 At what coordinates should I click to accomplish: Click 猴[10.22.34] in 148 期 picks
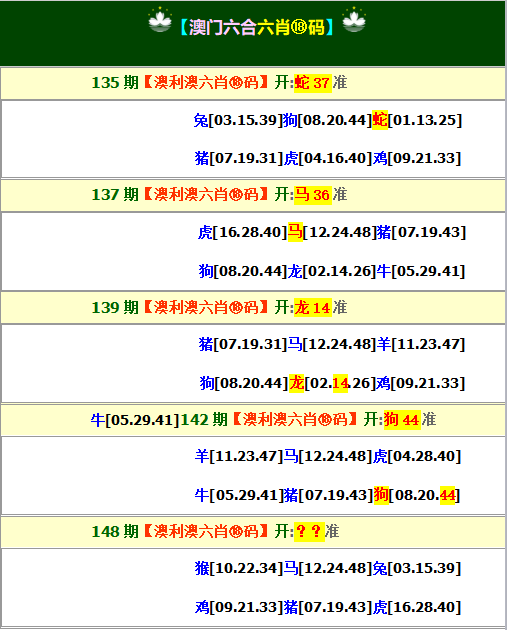click(x=239, y=569)
